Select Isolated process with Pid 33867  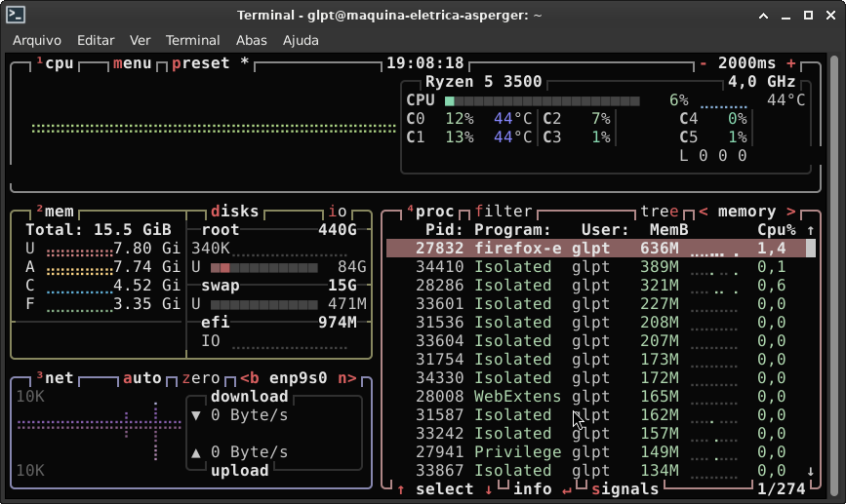(596, 471)
